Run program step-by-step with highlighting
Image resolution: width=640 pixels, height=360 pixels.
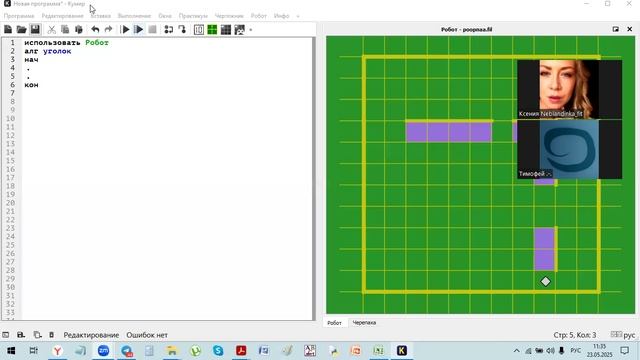coord(139,29)
